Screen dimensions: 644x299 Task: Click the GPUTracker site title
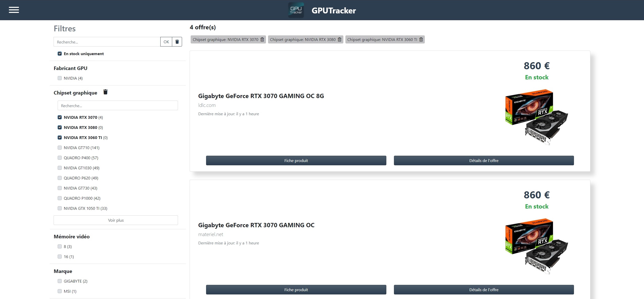click(334, 10)
